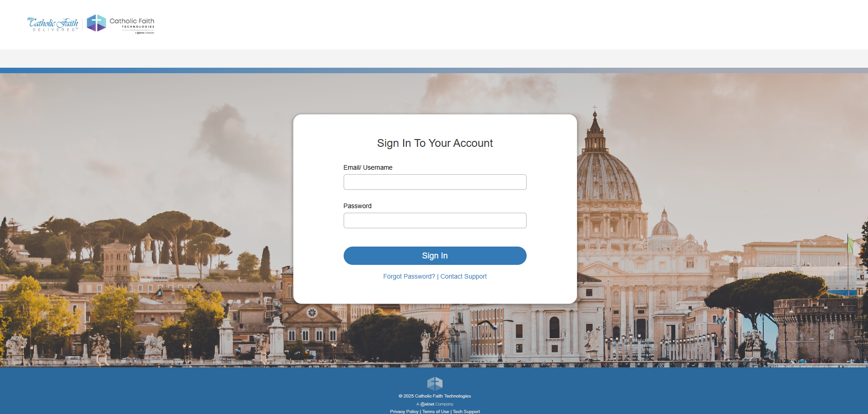Click the faded cross hexagon icon in footer

435,383
